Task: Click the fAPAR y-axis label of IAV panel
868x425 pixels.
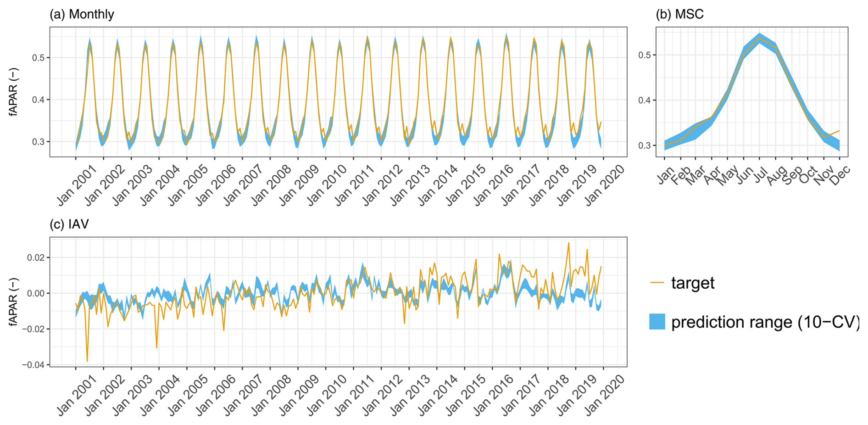Action: point(14,302)
